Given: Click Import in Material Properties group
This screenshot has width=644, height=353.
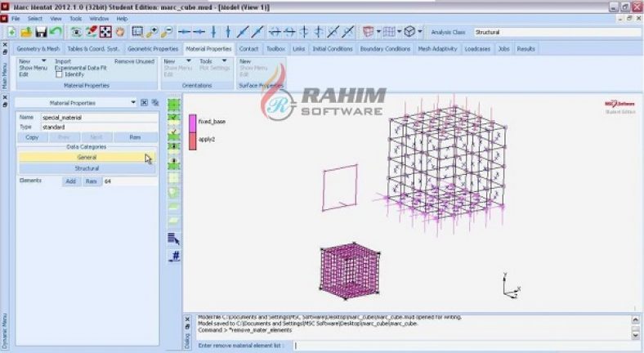Looking at the screenshot, I should pyautogui.click(x=63, y=61).
